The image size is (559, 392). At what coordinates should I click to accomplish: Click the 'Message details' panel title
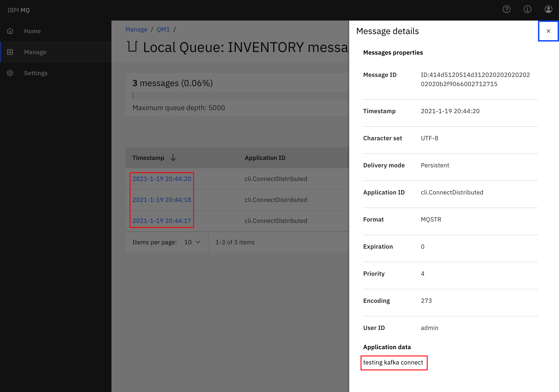pyautogui.click(x=387, y=31)
